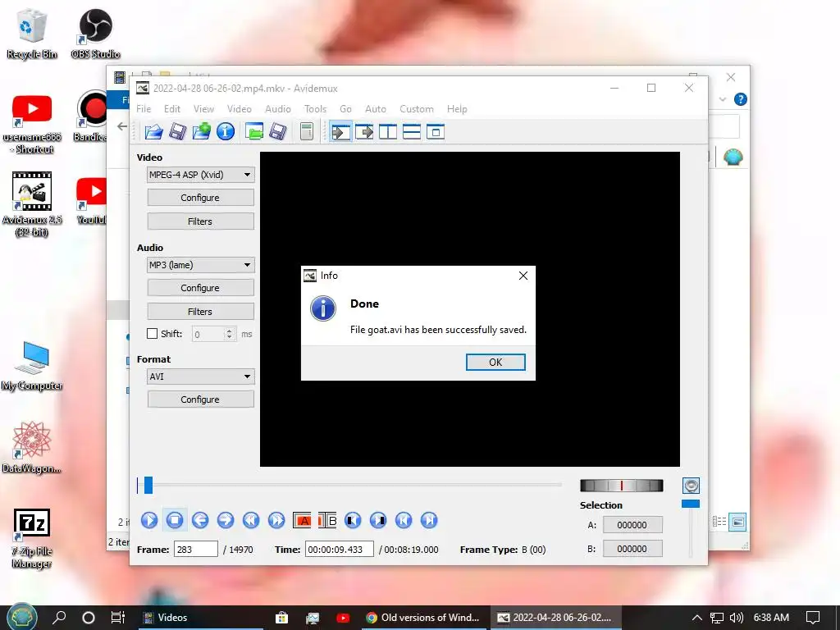The height and width of the screenshot is (630, 840).
Task: Close the Info dialog with X
Action: click(x=523, y=276)
